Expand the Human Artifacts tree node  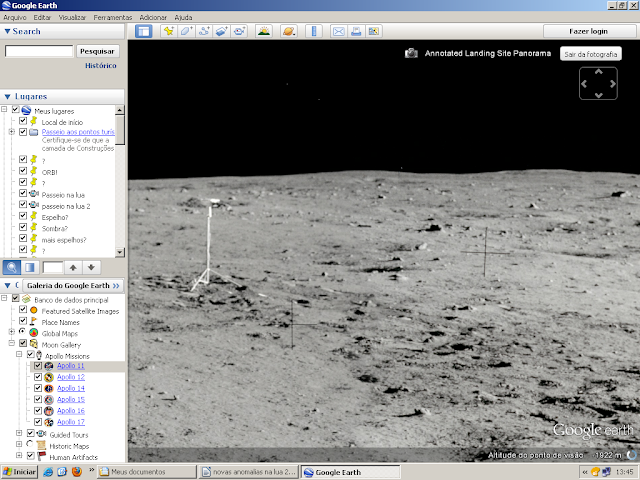[x=19, y=455]
